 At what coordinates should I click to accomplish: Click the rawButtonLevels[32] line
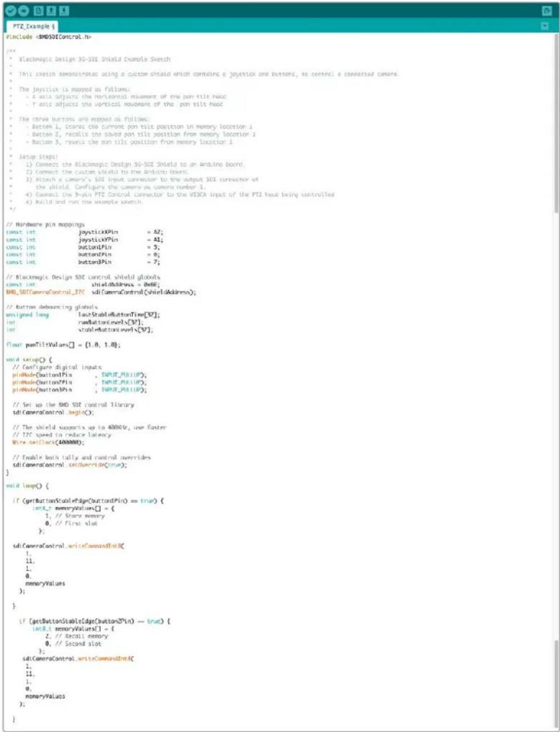[74, 322]
